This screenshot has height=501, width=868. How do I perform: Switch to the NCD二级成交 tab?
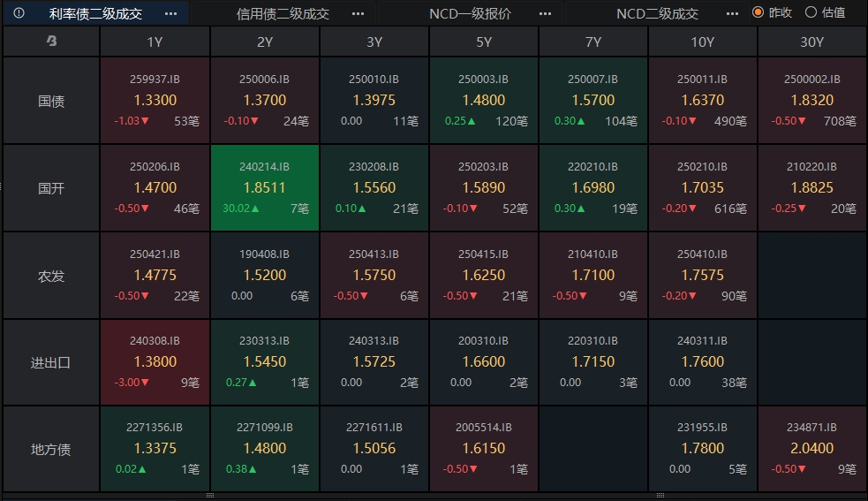coord(657,14)
